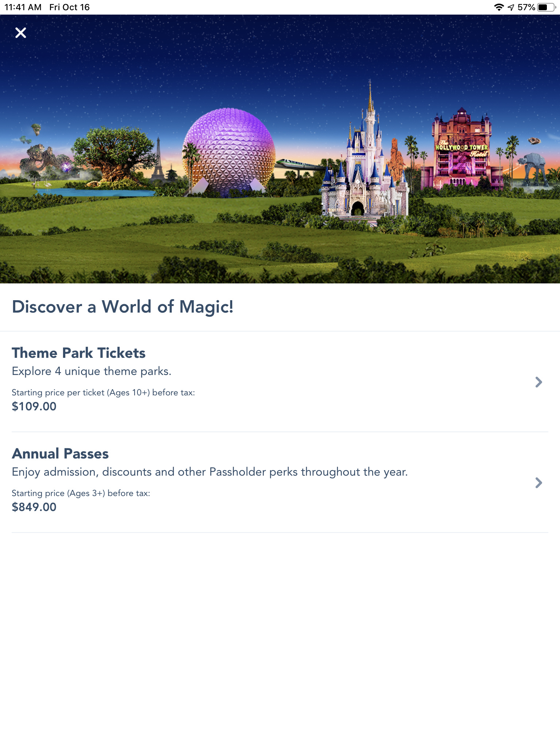Open the Annual Passes option
Screen dimensions: 560x747
coord(61,454)
